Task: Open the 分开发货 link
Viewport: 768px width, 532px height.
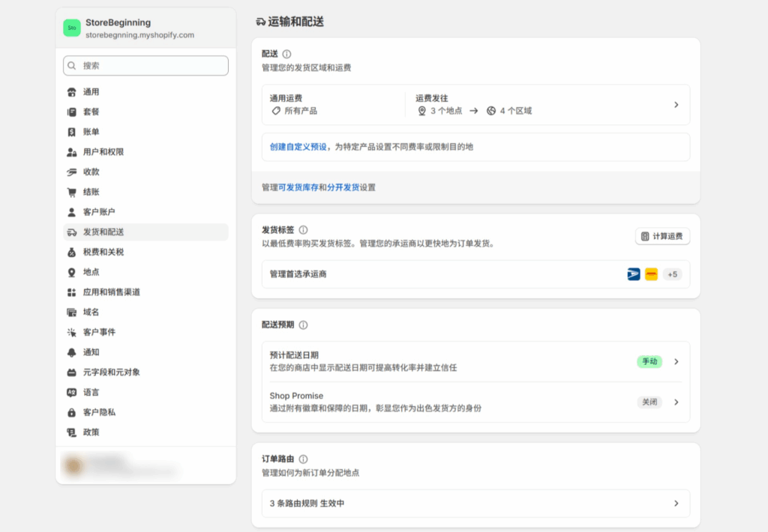Action: 343,187
